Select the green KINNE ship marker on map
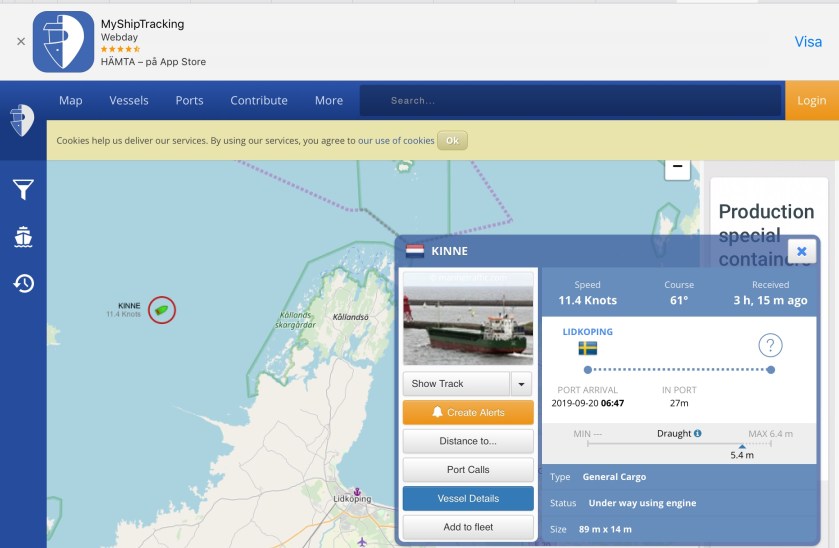Image resolution: width=839 pixels, height=548 pixels. 161,310
